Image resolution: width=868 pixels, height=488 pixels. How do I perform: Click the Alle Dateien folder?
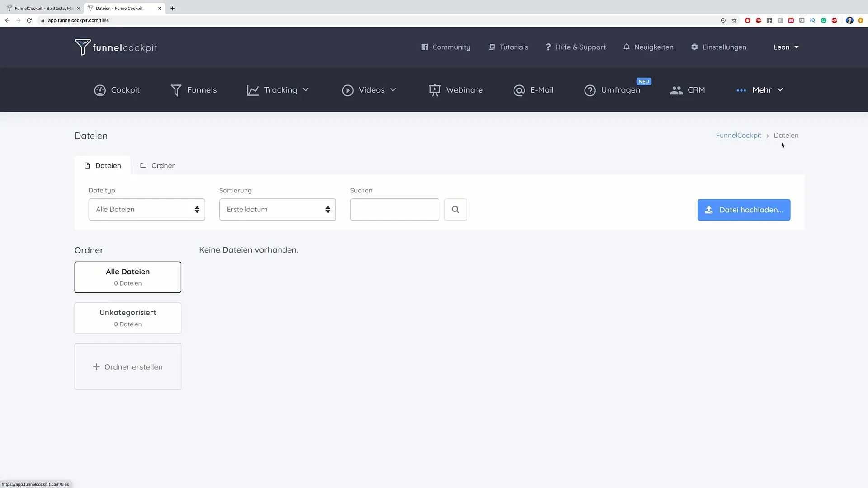127,277
